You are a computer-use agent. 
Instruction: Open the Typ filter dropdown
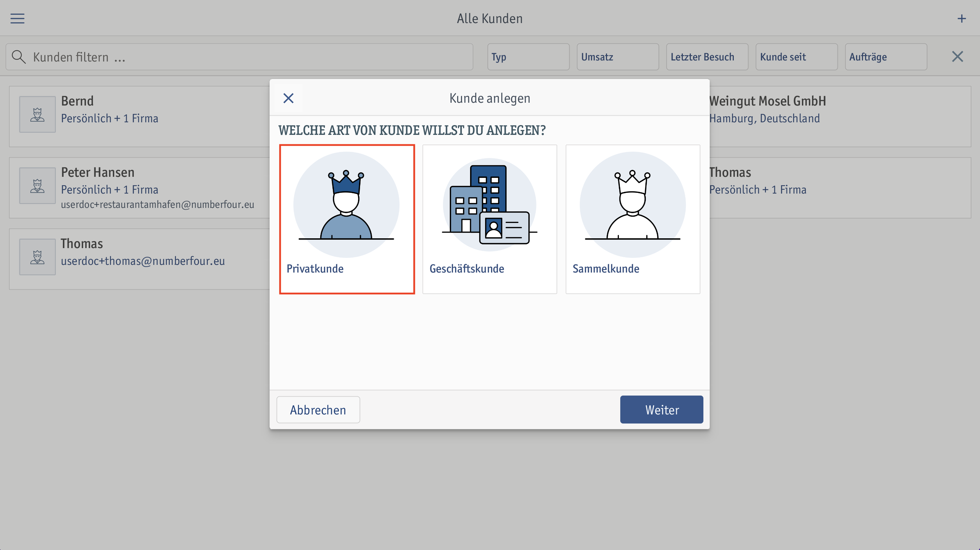tap(528, 57)
